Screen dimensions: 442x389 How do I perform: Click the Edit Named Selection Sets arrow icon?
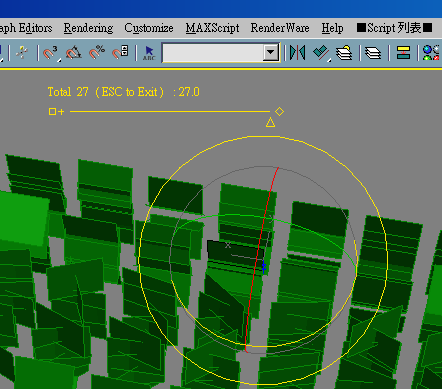pos(149,53)
